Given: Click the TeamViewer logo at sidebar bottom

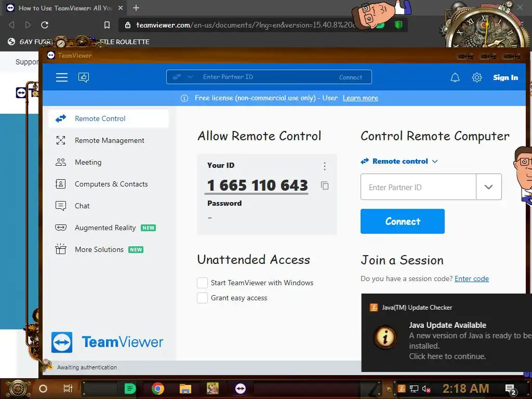Looking at the screenshot, I should 107,342.
